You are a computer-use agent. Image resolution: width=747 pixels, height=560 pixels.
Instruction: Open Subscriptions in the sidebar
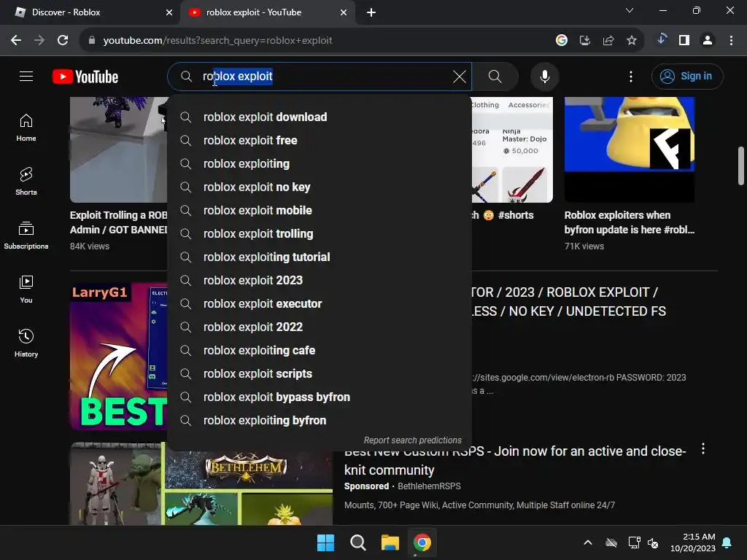coord(26,236)
